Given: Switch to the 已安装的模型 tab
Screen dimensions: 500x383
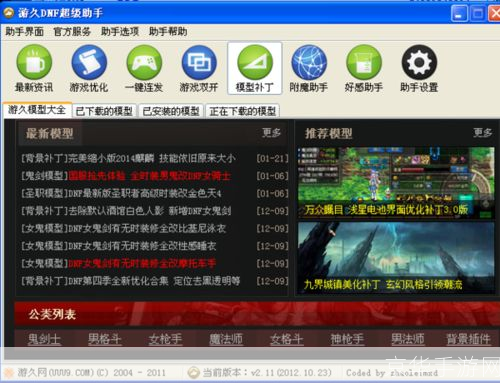Looking at the screenshot, I should 171,111.
